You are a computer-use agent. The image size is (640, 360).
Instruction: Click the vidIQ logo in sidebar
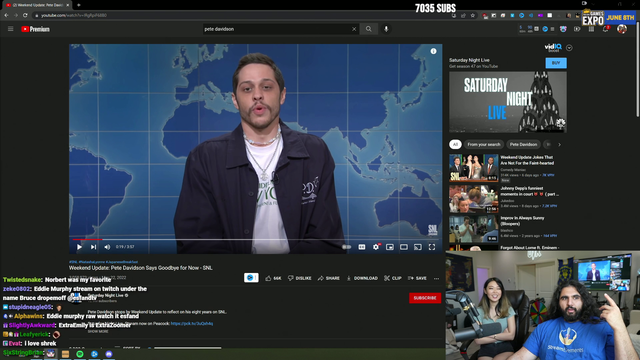(x=553, y=47)
